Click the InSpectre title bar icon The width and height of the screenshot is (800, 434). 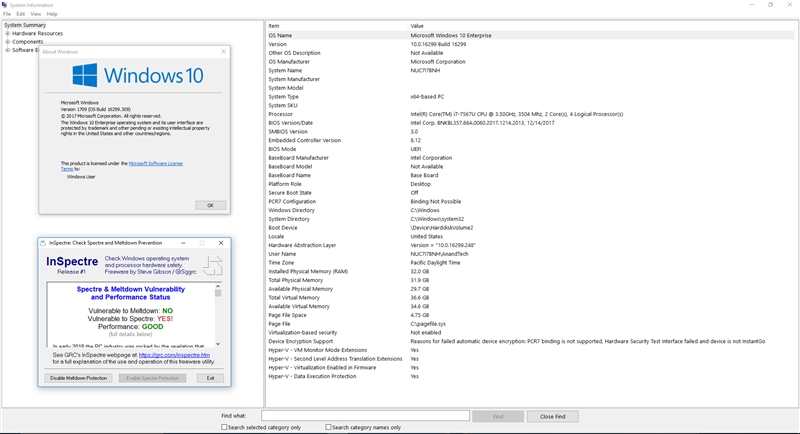pyautogui.click(x=43, y=243)
